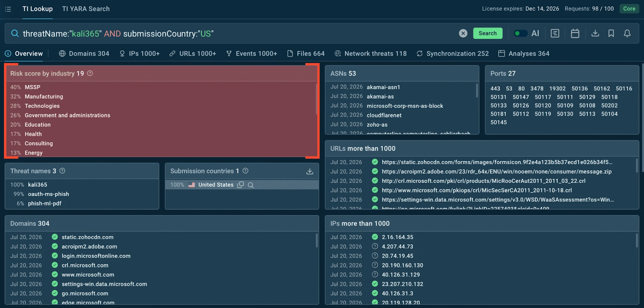Screen dimensions: 644x308
Task: Open the Network threats 118 tab
Action: 371,54
